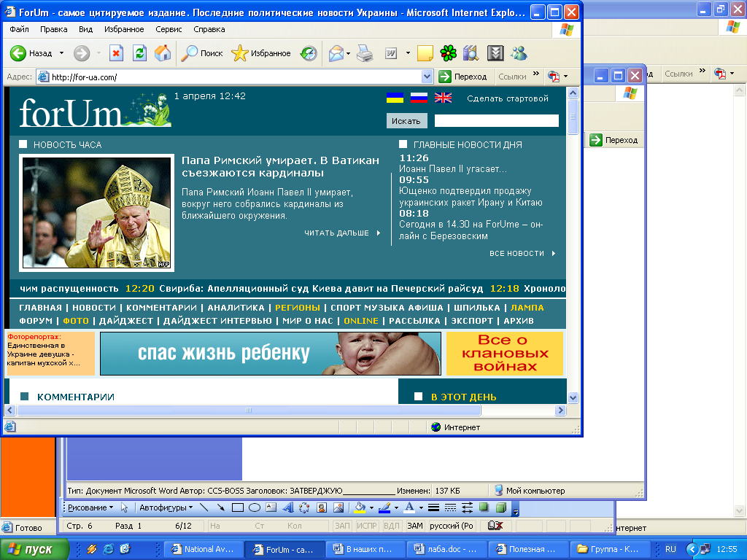Open the Вид menu
Viewport: 747px width, 560px height.
[x=86, y=29]
